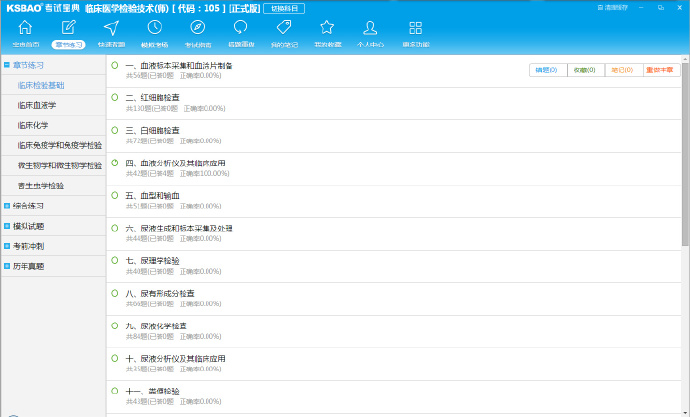Open chapter 四、血液分析仪及其临床应用
Screen dimensions: 690x417
pos(175,163)
